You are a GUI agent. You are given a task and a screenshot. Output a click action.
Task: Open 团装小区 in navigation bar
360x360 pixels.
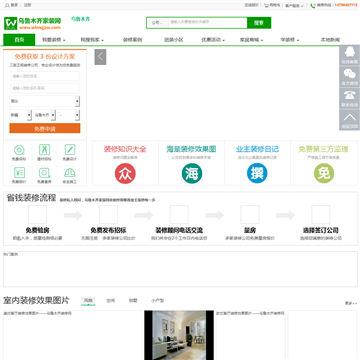(x=174, y=40)
